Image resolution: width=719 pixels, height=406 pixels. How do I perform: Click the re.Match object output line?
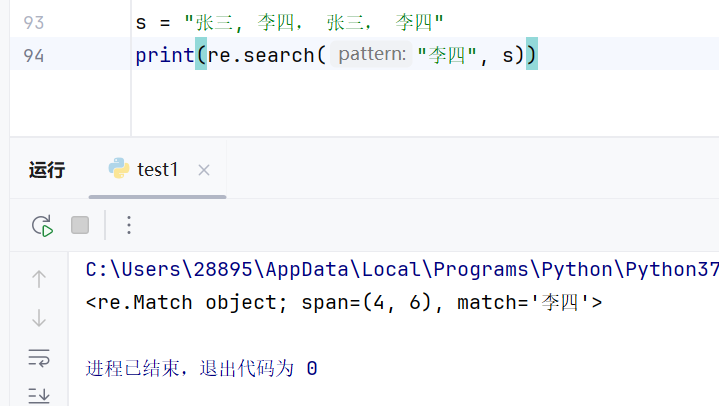tap(344, 302)
